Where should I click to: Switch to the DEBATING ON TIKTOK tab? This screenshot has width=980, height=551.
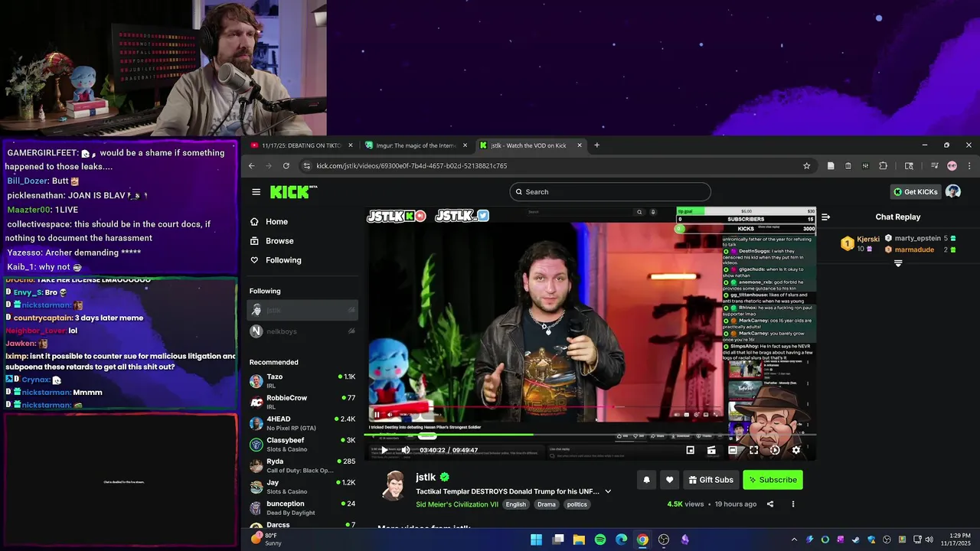tap(302, 145)
